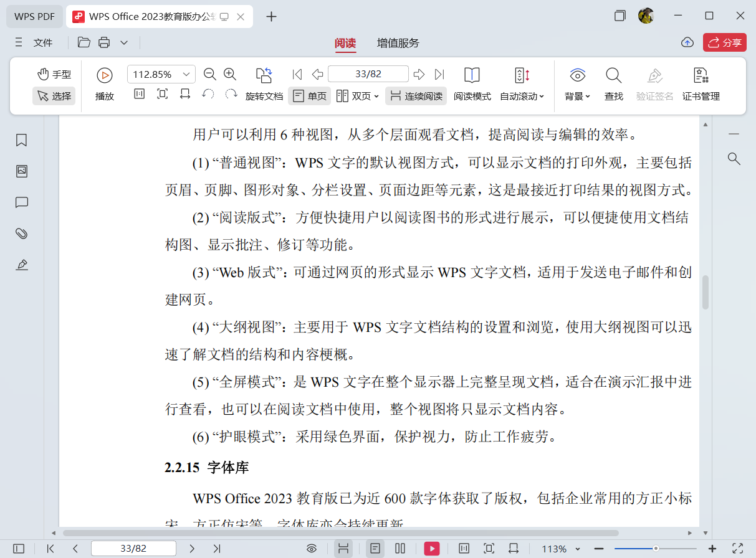Click the red Share (分享) button

pos(724,42)
